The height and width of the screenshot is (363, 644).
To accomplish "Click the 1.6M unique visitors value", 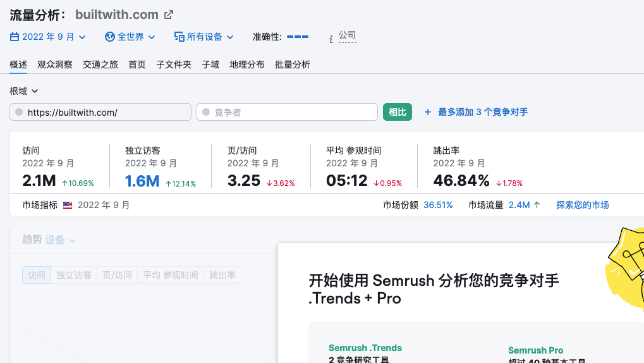I will (142, 181).
